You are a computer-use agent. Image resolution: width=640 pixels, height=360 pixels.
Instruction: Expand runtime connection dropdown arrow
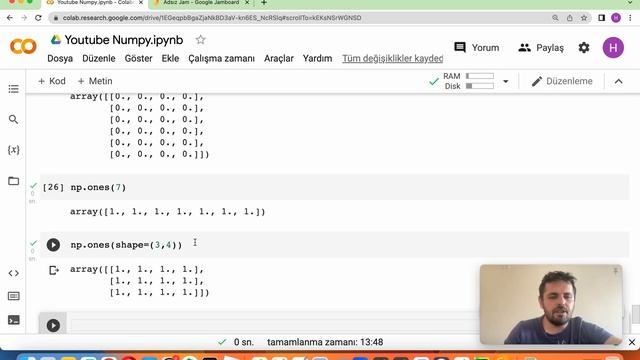[x=505, y=81]
